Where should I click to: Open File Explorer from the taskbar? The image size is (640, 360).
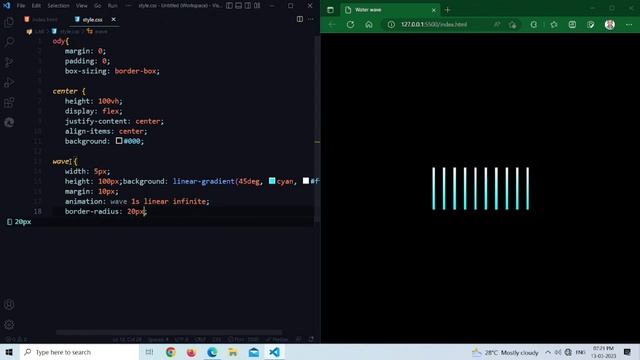point(233,352)
